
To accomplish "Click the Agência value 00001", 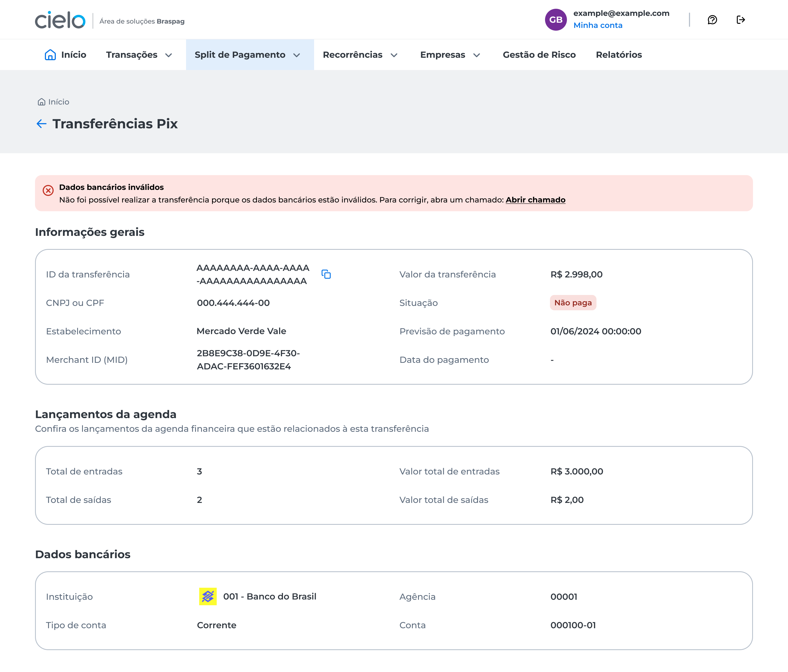I will 564,597.
